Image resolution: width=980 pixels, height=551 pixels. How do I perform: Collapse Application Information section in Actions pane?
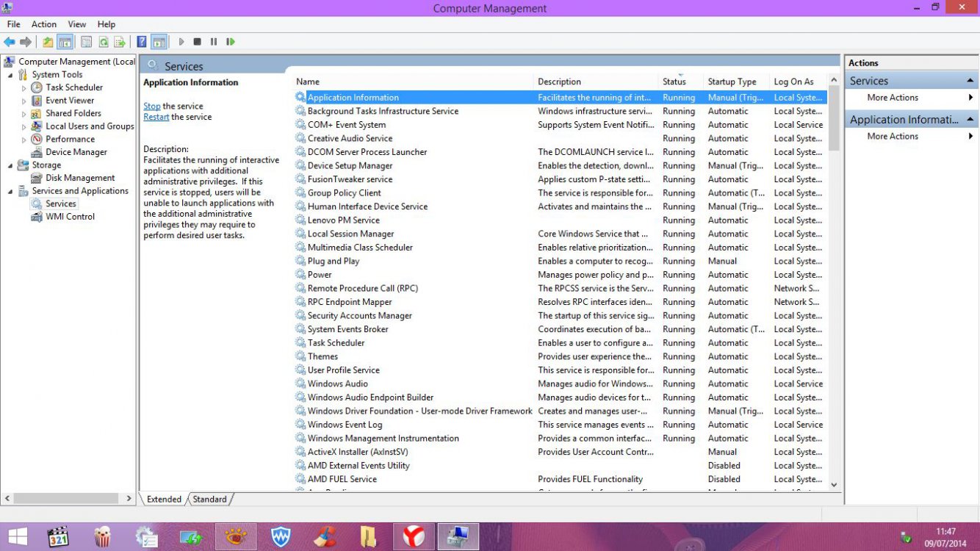[970, 119]
